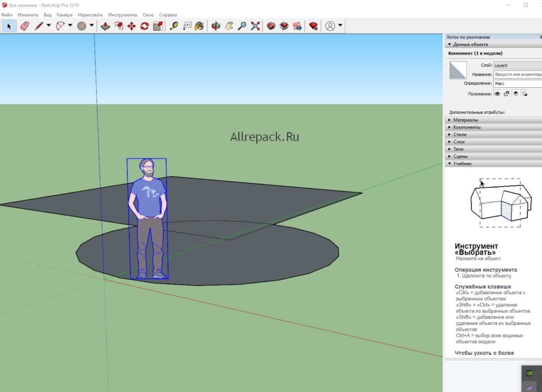Select the Paint Bucket tool
Image resolution: width=542 pixels, height=392 pixels.
coord(199,26)
